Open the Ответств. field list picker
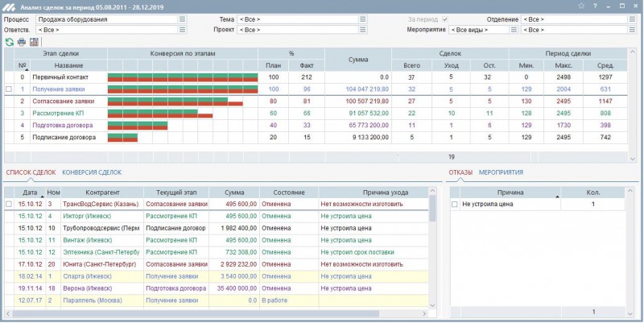This screenshot has height=323, width=644. (183, 30)
